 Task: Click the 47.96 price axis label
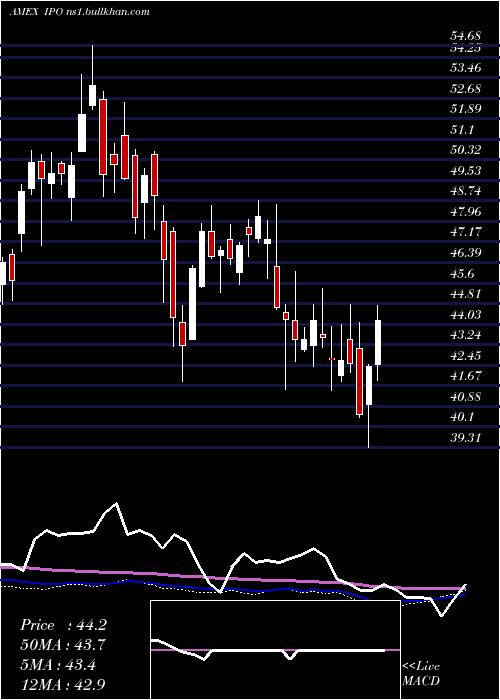[x=466, y=212]
